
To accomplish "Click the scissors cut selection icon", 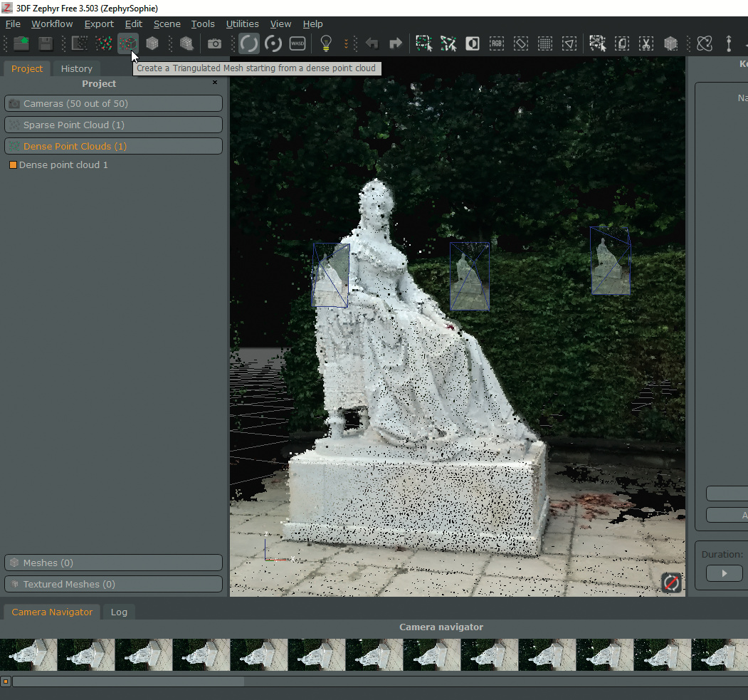I will (646, 44).
